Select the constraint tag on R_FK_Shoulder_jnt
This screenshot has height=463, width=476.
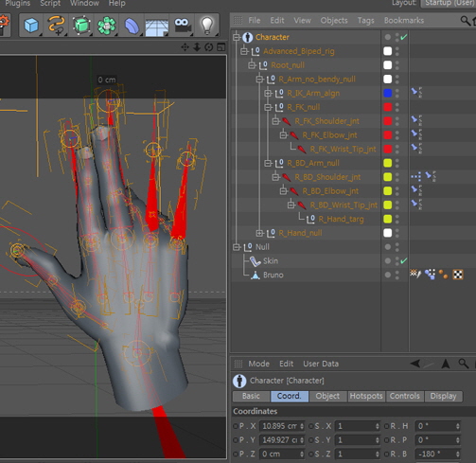416,120
